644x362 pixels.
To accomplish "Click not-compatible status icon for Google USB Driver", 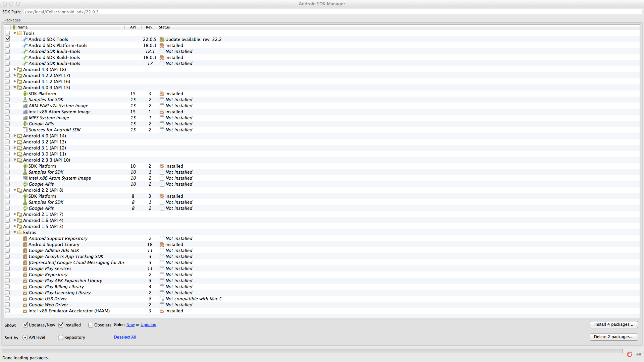I will pos(162,299).
